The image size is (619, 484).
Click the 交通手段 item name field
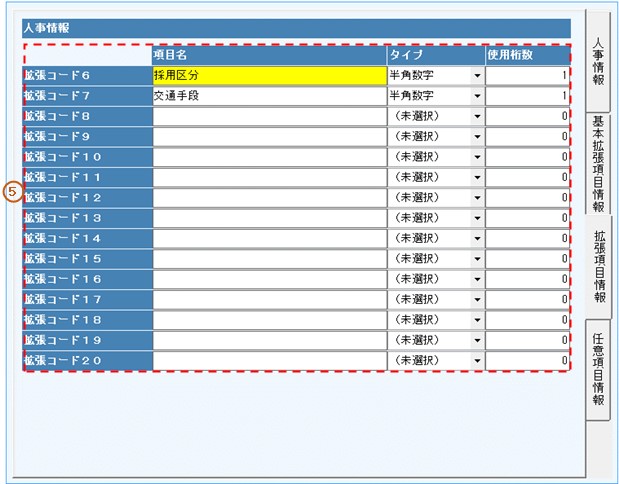pos(268,96)
